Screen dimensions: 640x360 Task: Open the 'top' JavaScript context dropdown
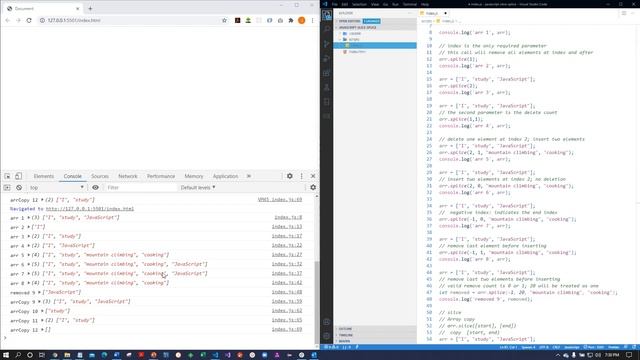coord(57,187)
